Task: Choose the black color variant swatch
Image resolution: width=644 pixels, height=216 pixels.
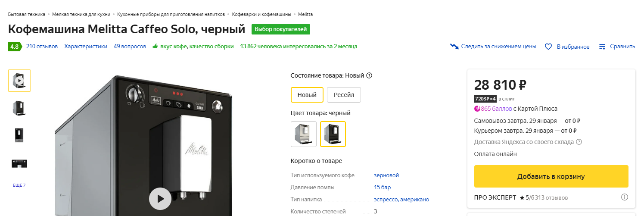Action: (x=333, y=134)
